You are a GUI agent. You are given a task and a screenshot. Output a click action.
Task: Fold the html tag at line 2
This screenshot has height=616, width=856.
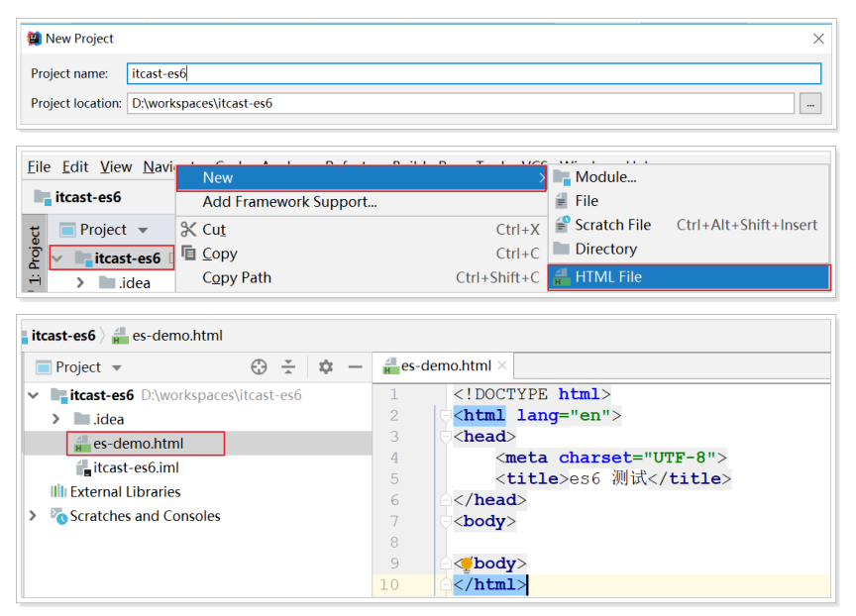click(x=446, y=416)
